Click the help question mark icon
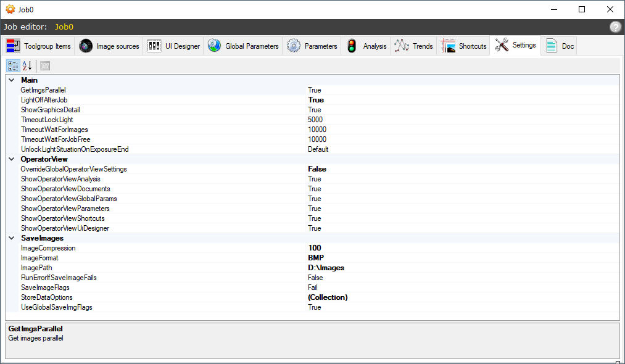The width and height of the screenshot is (625, 364). tap(615, 27)
